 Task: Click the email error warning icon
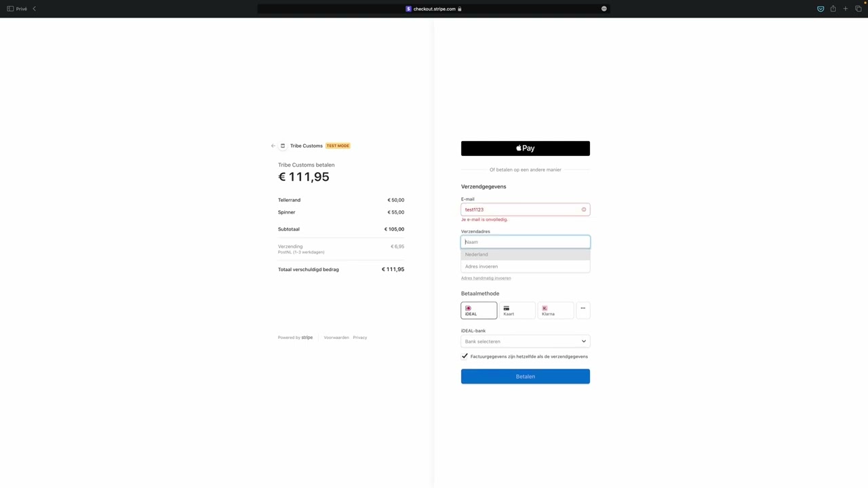pos(583,209)
